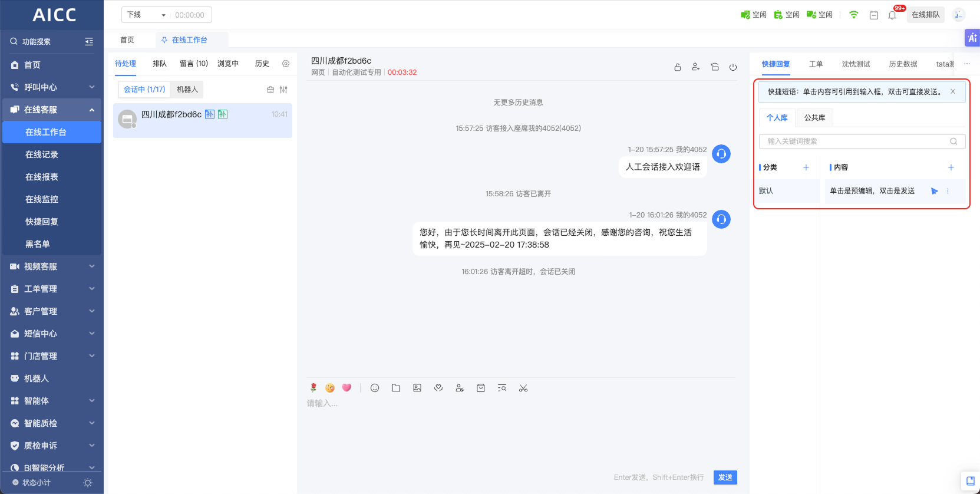This screenshot has height=494, width=980.
Task: Click the send arrow beside quick reply content
Action: click(934, 191)
